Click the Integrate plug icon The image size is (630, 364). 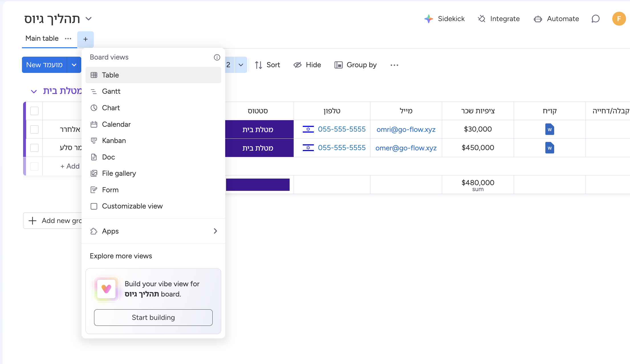pos(482,19)
